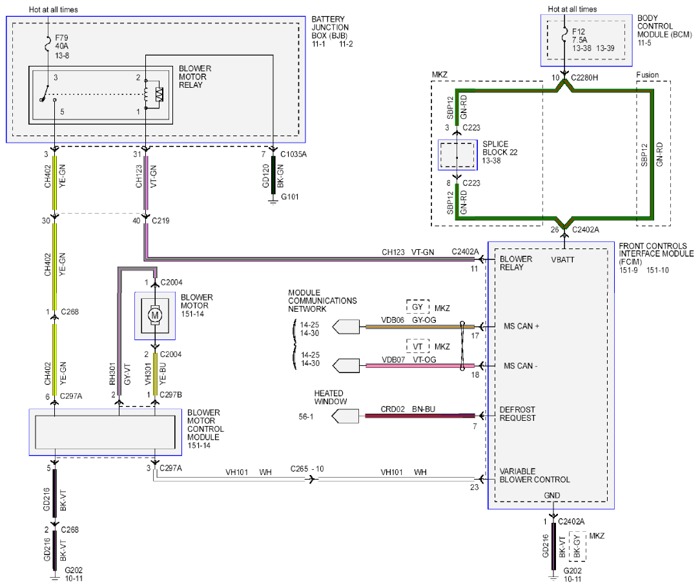Open the 13-39 reference in the BCM box

(605, 48)
